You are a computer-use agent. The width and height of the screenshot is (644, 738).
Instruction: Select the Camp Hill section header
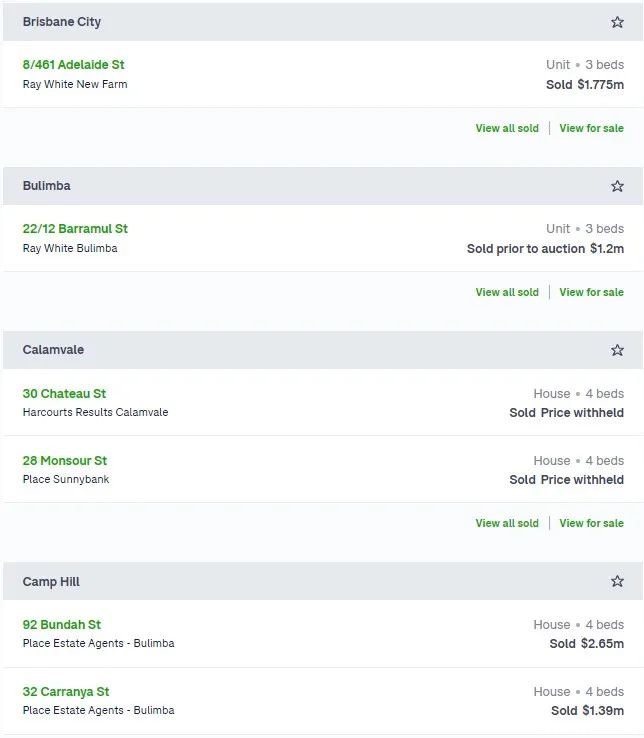(x=323, y=581)
